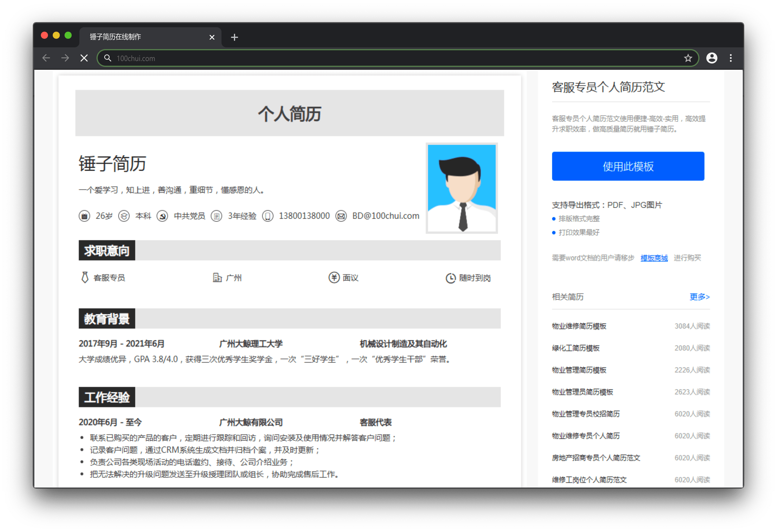Screen dimensions: 777x532
Task: Click the document icon next to 3年经验
Action: (216, 216)
